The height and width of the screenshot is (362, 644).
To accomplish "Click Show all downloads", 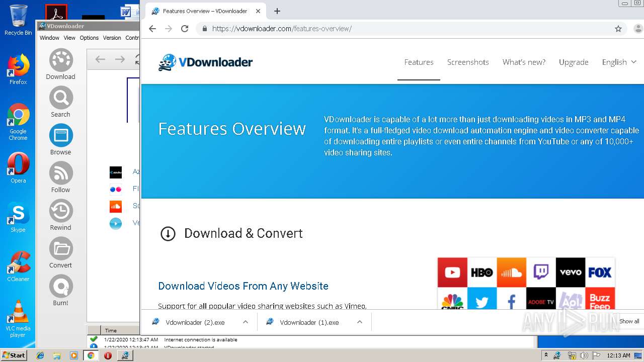I will click(x=629, y=322).
